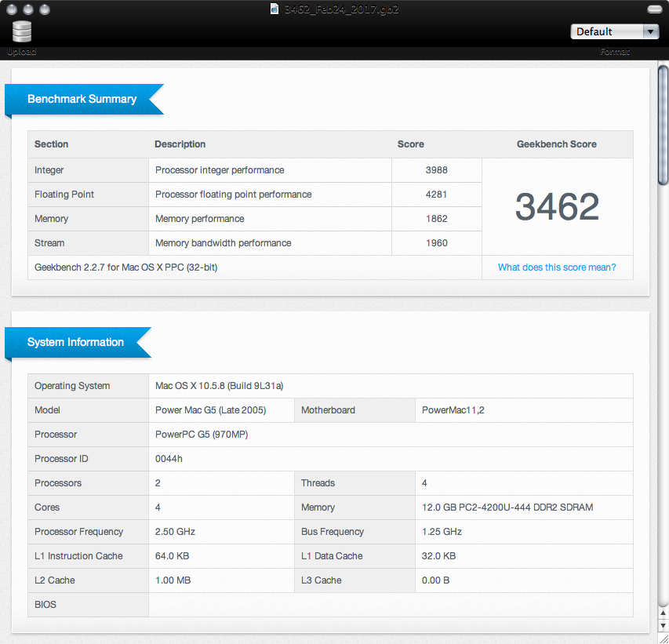Click the scrollbar up arrow

pos(663,613)
